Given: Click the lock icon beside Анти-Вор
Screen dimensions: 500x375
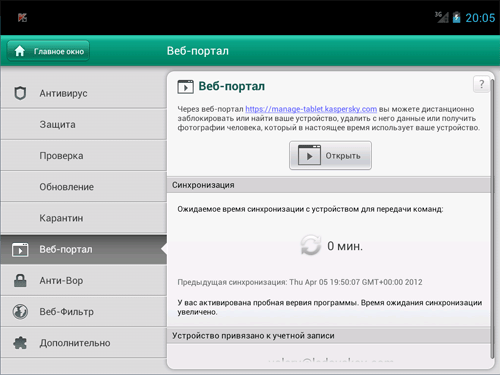Looking at the screenshot, I should [20, 280].
